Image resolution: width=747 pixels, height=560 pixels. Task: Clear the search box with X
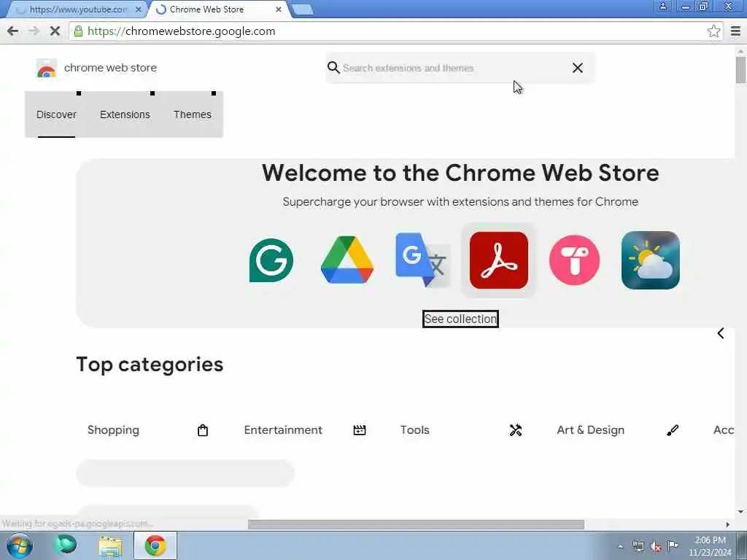click(578, 68)
